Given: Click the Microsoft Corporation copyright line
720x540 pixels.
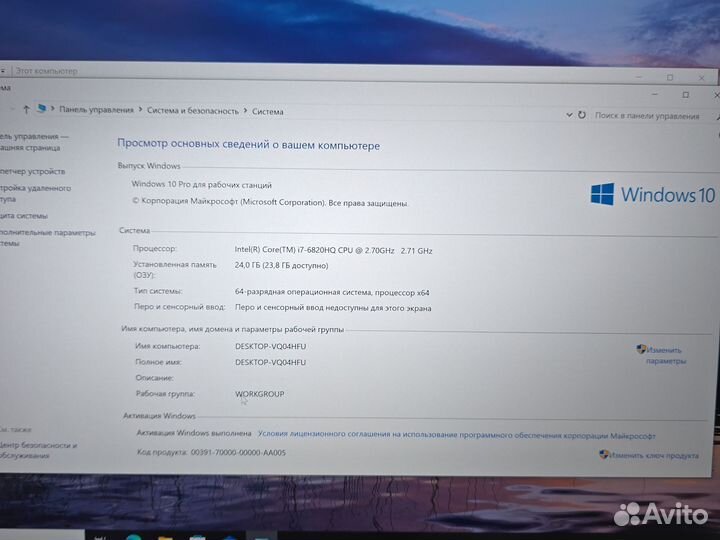Looking at the screenshot, I should click(270, 202).
